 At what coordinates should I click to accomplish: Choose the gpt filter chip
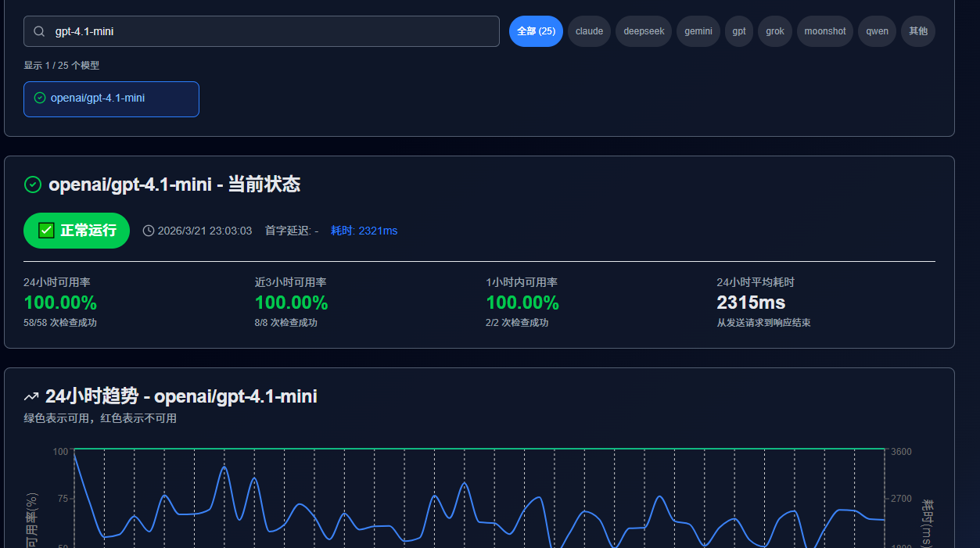tap(739, 31)
